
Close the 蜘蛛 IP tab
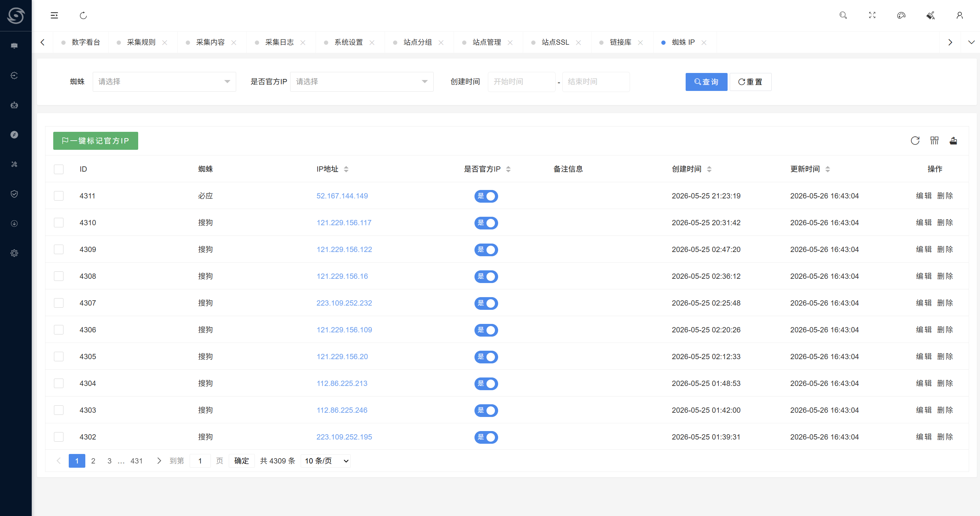tap(704, 43)
